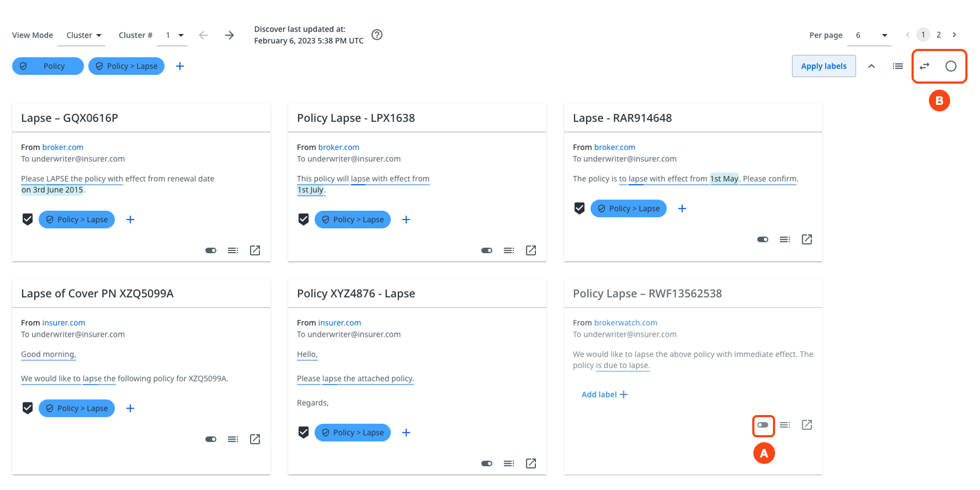Toggle switch on Policy Lapse – RWF13562538 card
This screenshot has height=490, width=980.
[x=763, y=425]
